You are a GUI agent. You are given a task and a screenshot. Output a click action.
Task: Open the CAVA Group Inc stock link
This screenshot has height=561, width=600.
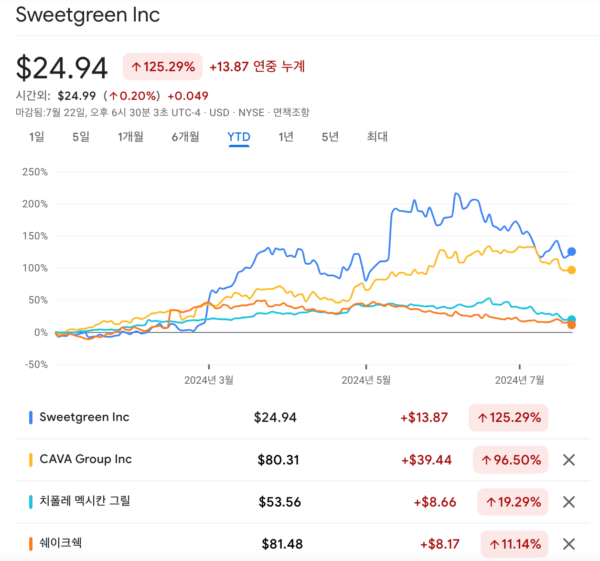click(x=87, y=459)
